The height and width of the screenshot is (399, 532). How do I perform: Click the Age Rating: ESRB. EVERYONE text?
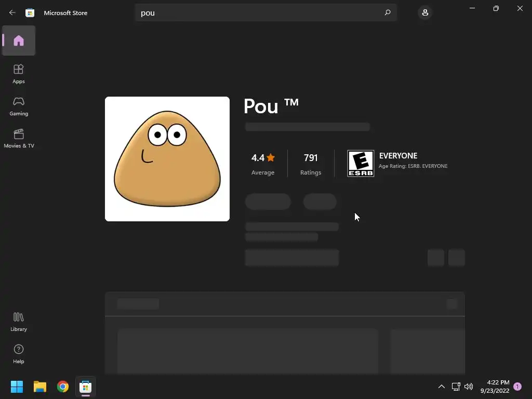[x=413, y=166]
